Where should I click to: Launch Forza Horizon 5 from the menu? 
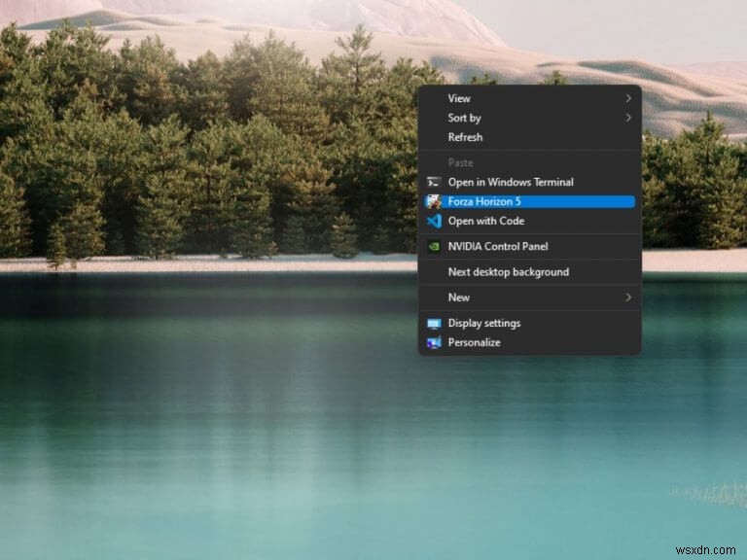529,201
